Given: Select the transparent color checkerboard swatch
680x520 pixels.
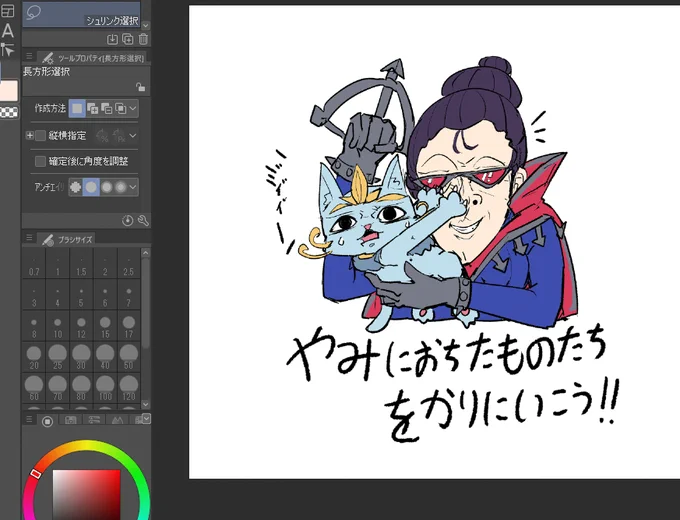Looking at the screenshot, I should click(x=9, y=112).
